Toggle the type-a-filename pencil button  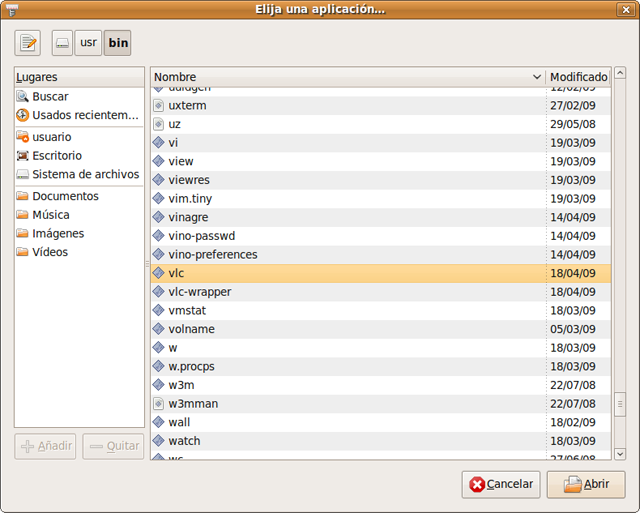coord(28,43)
